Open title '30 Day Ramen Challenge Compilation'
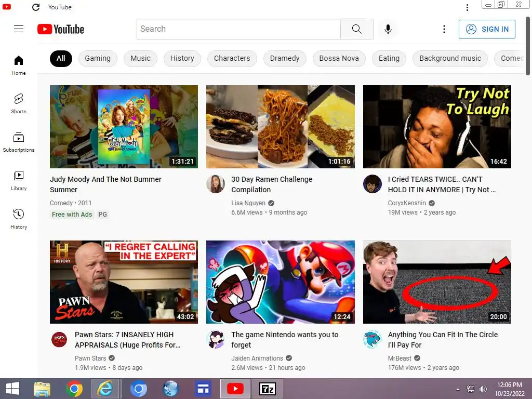532x399 pixels. click(x=272, y=184)
